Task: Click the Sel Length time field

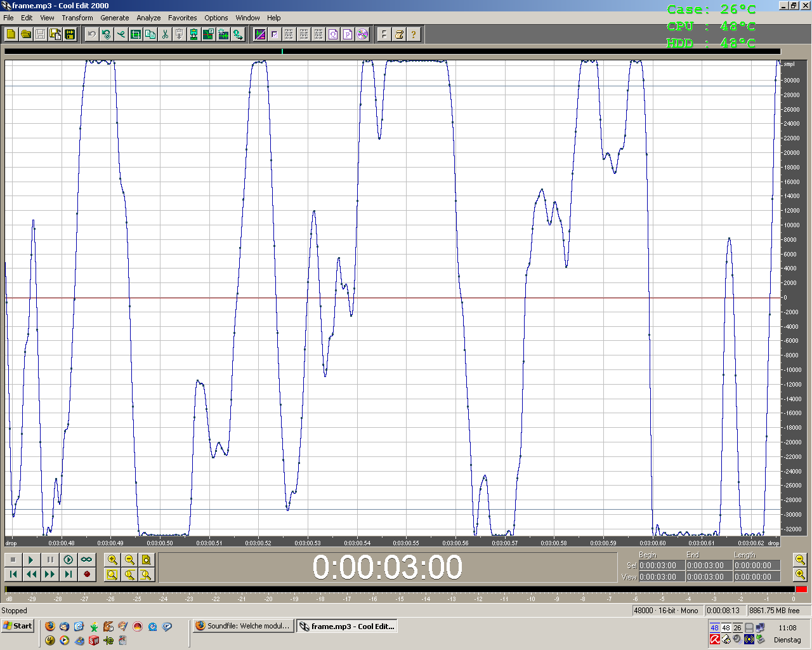Action: 757,566
